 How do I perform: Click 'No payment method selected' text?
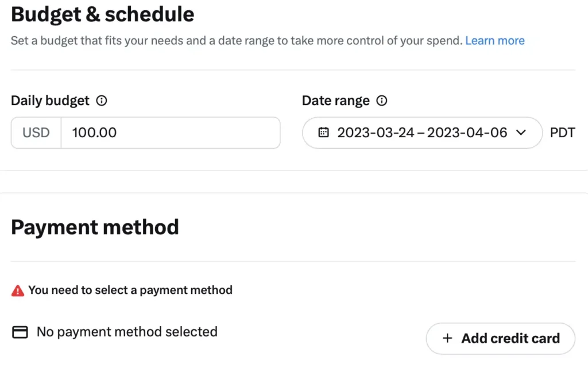[x=127, y=332]
